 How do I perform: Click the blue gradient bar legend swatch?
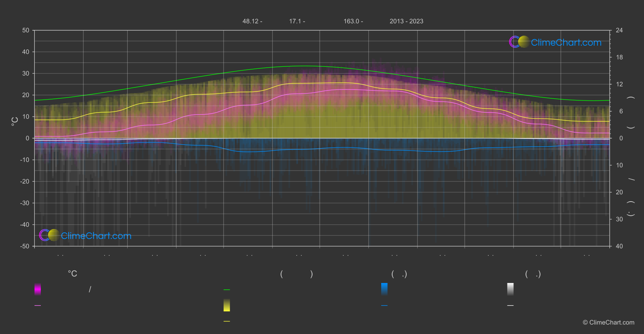(x=384, y=289)
